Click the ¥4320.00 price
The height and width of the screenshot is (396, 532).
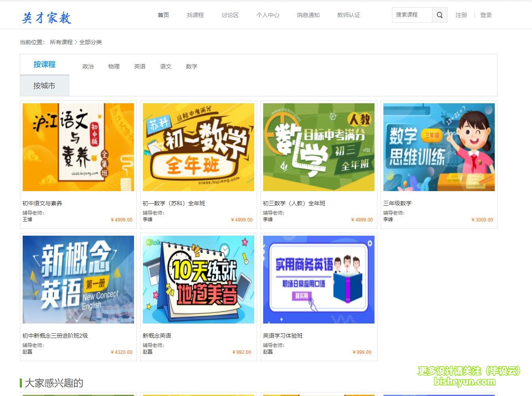pyautogui.click(x=121, y=352)
